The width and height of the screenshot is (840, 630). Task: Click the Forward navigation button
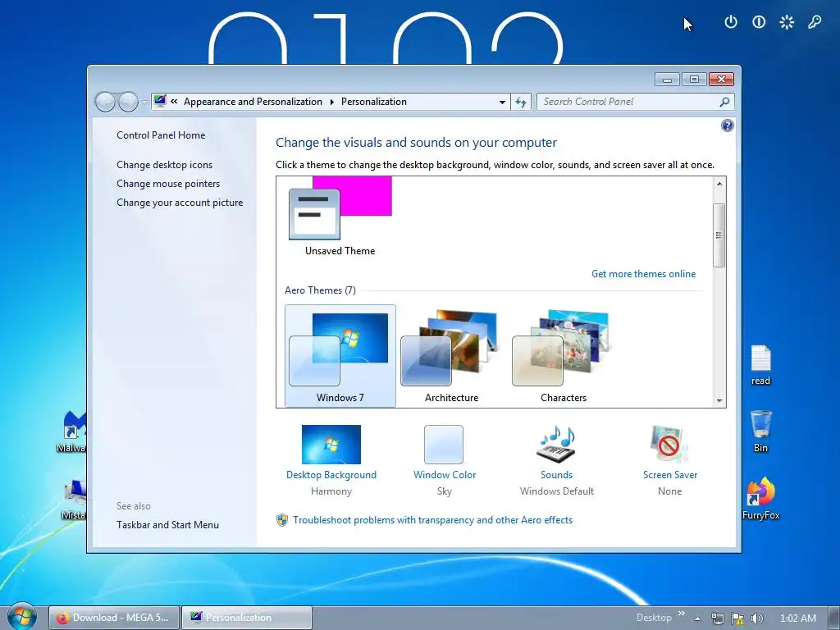128,102
